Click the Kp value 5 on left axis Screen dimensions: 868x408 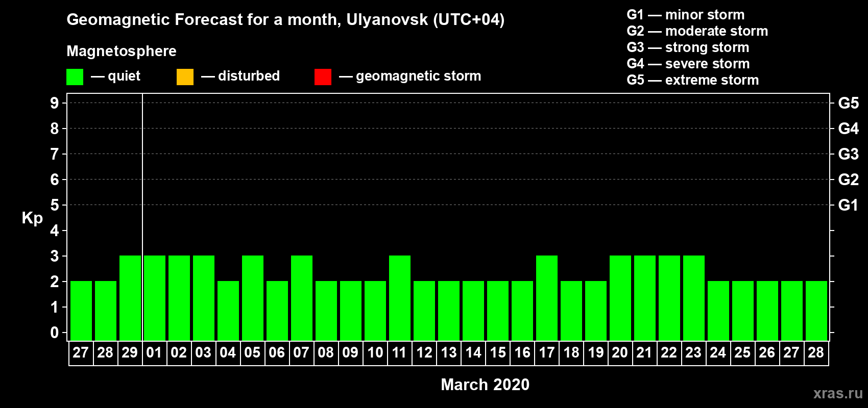[55, 205]
